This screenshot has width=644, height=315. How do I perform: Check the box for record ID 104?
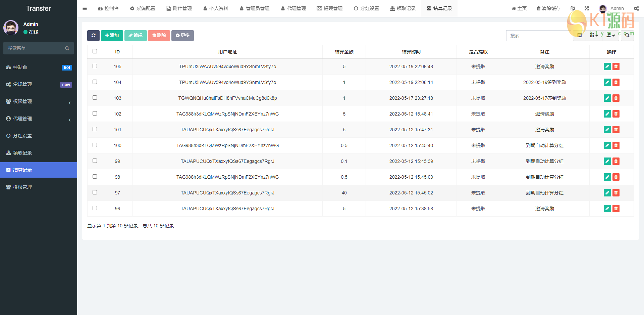click(x=95, y=82)
